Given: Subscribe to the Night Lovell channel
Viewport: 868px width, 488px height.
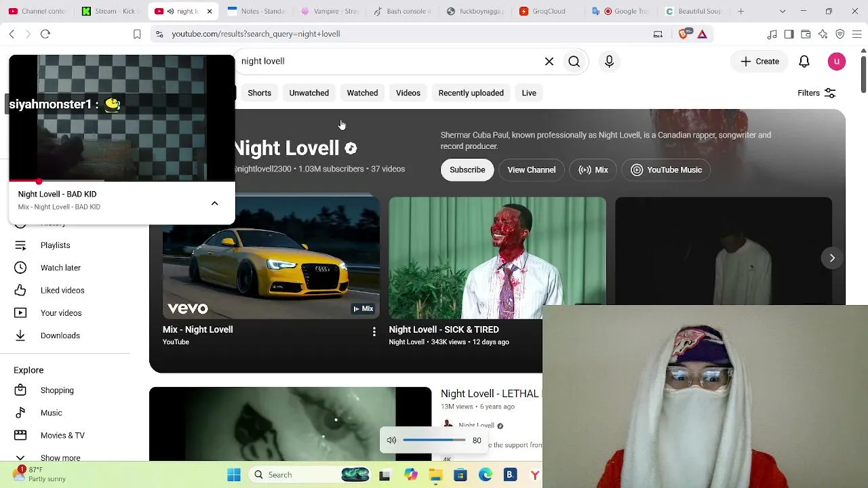Looking at the screenshot, I should 467,170.
